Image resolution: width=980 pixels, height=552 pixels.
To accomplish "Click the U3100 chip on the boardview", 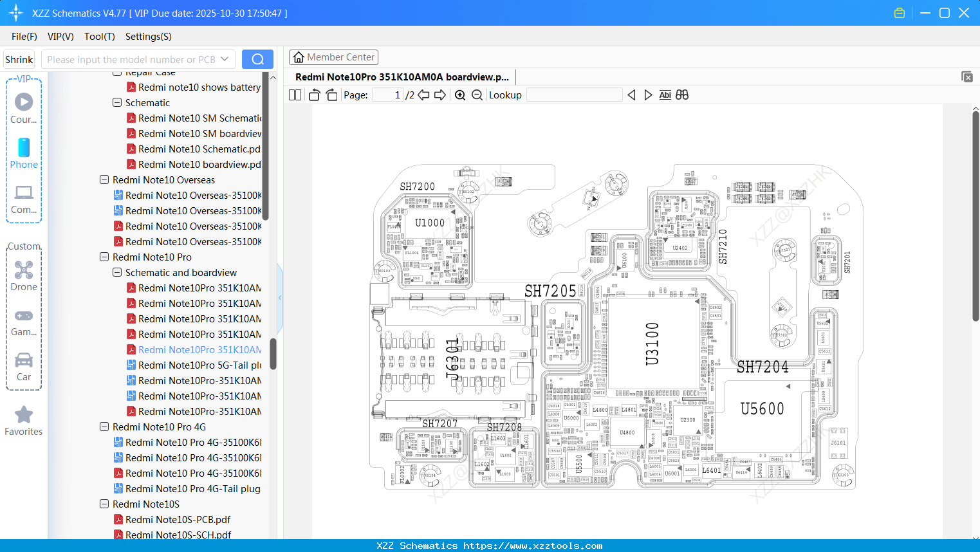I will [x=652, y=344].
